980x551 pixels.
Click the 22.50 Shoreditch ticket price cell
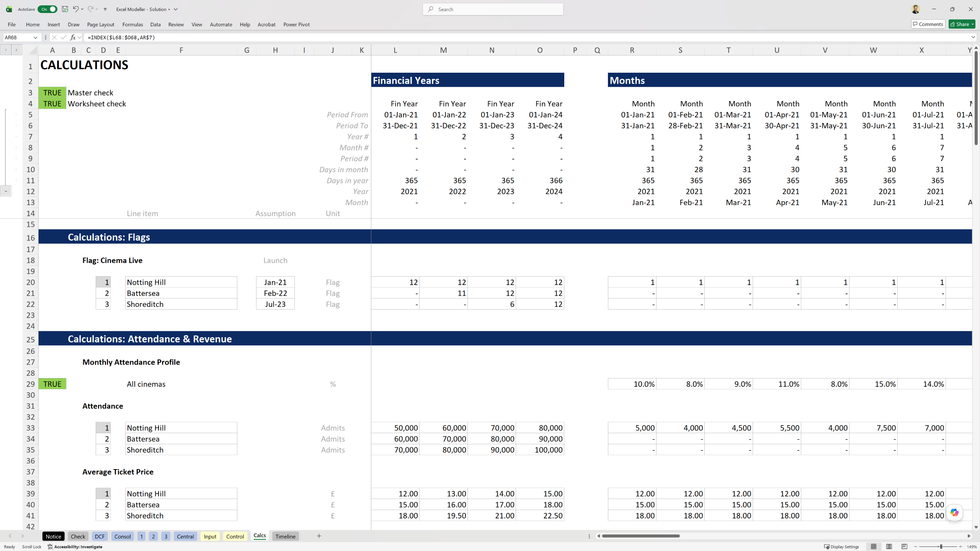pos(540,516)
